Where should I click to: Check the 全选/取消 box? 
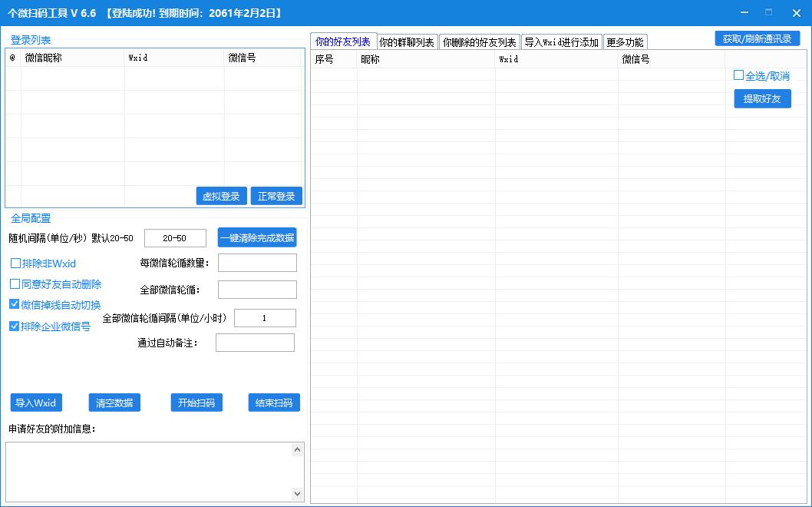pos(738,75)
